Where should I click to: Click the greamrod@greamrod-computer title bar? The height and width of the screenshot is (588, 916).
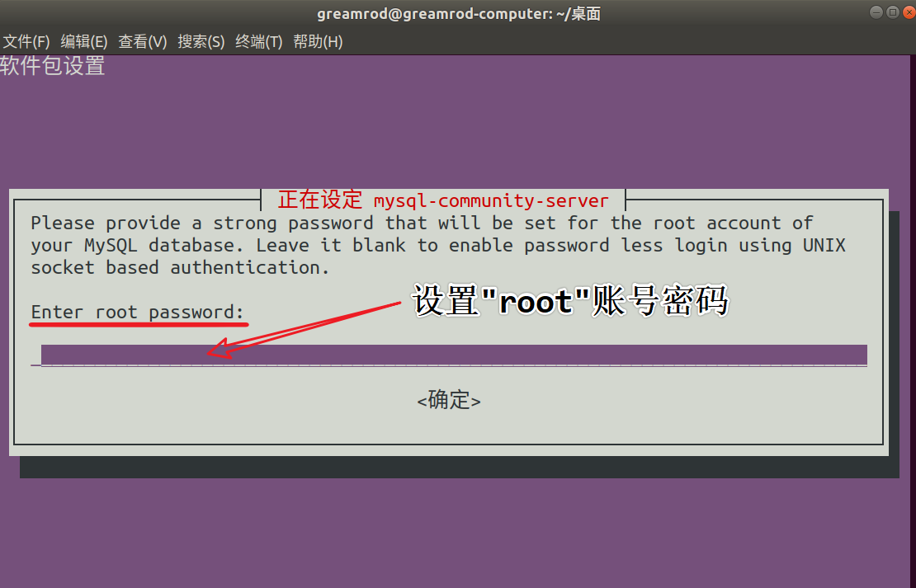point(459,13)
